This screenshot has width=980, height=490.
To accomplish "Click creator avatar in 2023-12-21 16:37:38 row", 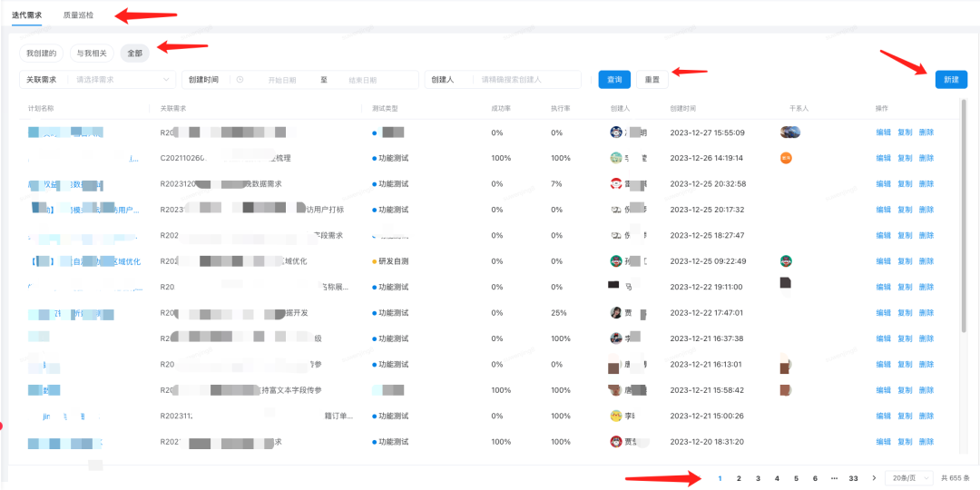I will click(616, 338).
